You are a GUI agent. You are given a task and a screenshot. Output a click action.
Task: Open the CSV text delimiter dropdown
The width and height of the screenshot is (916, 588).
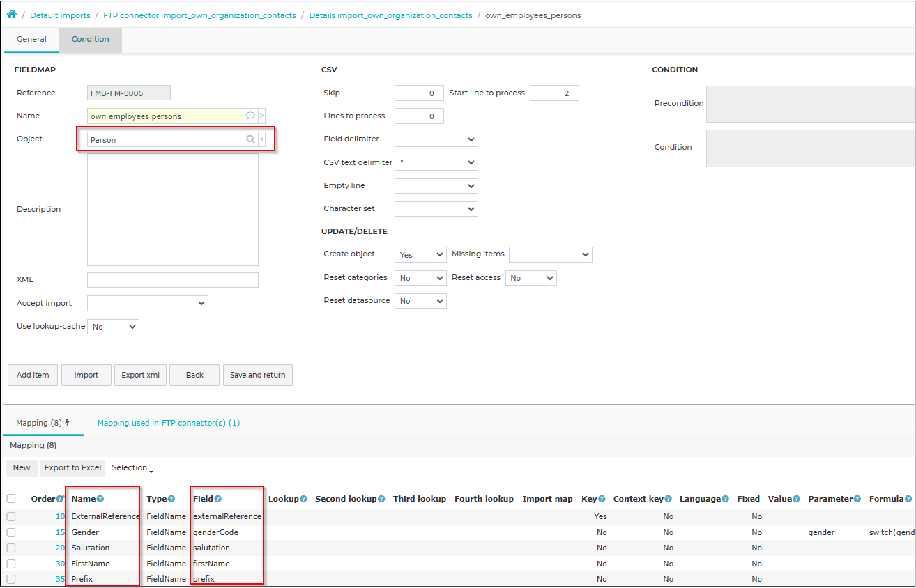(x=436, y=162)
